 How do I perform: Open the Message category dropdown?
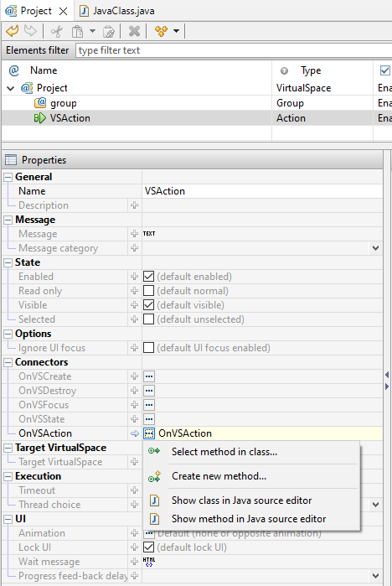(x=375, y=248)
